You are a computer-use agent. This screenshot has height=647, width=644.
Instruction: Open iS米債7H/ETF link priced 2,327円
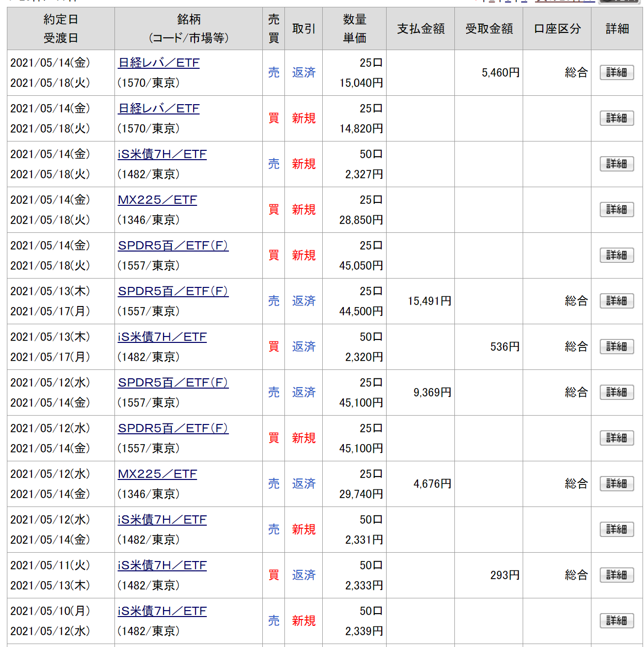(162, 154)
